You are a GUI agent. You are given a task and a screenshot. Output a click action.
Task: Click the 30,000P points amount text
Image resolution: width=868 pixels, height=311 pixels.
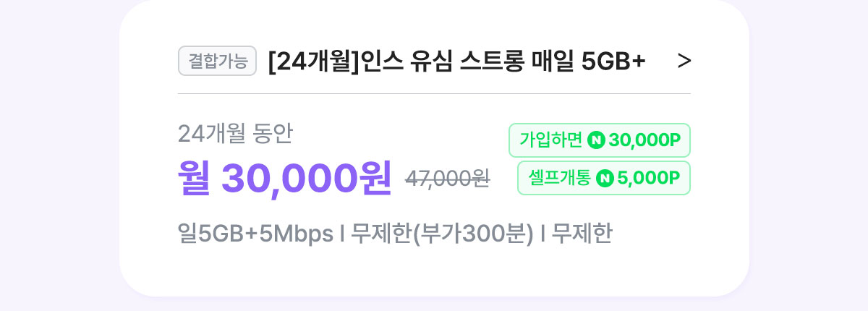pyautogui.click(x=645, y=140)
